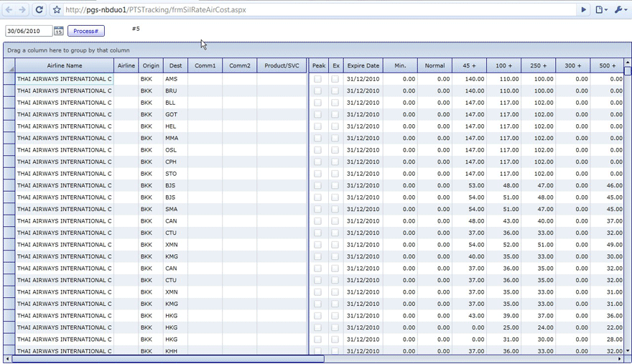Toggle Peak checkbox in the BRU row
The width and height of the screenshot is (632, 364).
[x=317, y=90]
